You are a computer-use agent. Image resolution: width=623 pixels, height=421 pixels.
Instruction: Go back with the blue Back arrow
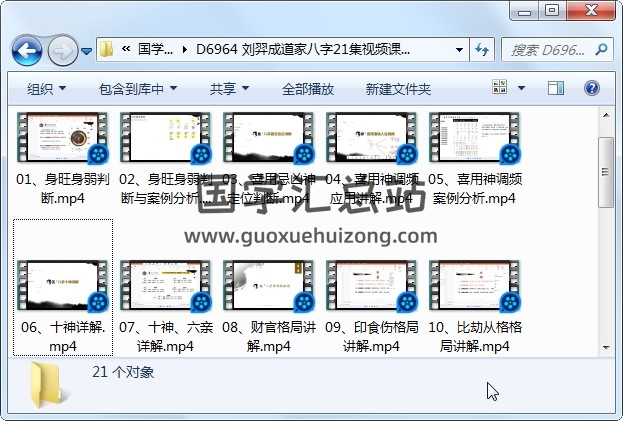point(27,50)
